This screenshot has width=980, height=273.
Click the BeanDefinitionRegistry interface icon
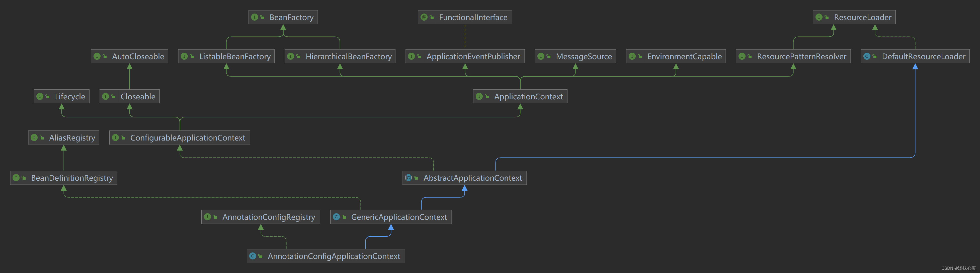(x=16, y=177)
